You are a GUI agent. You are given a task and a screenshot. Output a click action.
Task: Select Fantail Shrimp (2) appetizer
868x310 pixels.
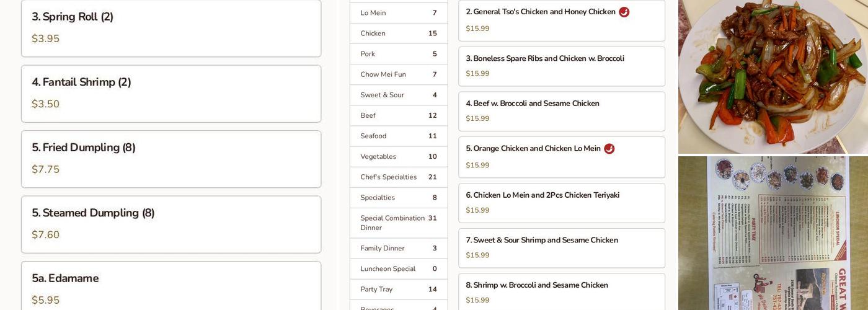171,94
